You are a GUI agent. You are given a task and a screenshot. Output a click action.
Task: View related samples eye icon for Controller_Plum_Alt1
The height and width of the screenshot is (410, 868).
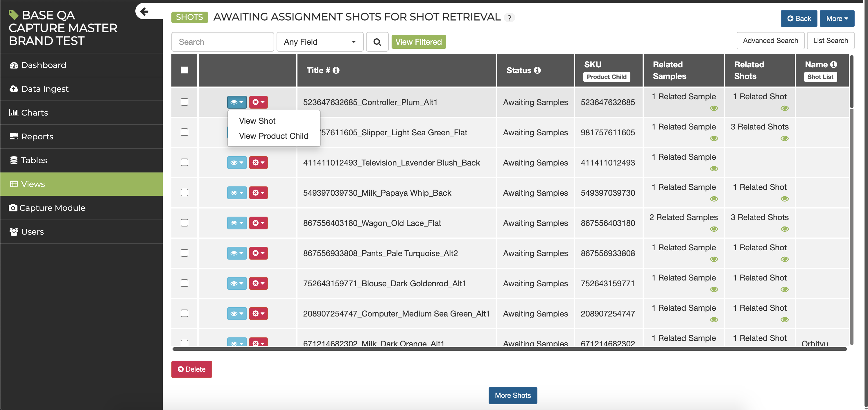pyautogui.click(x=714, y=108)
